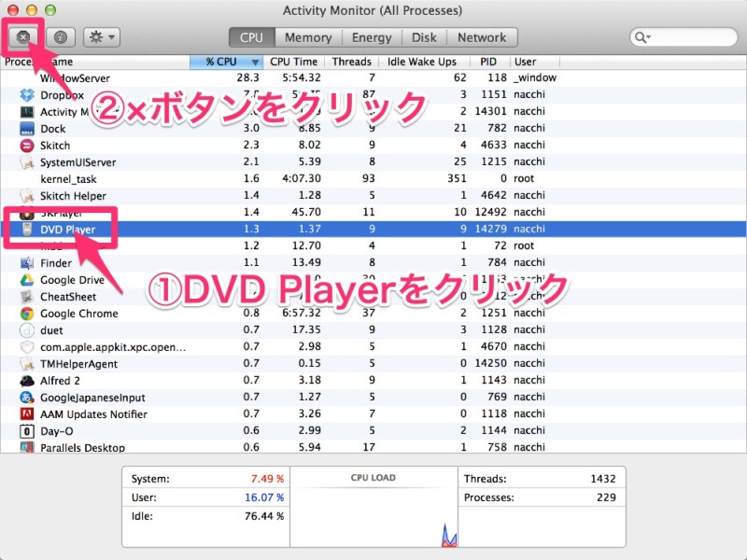Click the Skitch Helper icon
747x560 pixels.
tap(27, 196)
